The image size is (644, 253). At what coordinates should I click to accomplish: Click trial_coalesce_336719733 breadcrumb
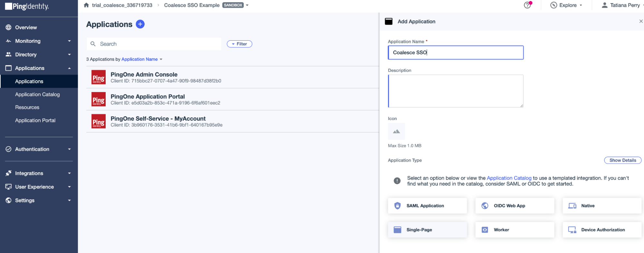pyautogui.click(x=122, y=5)
